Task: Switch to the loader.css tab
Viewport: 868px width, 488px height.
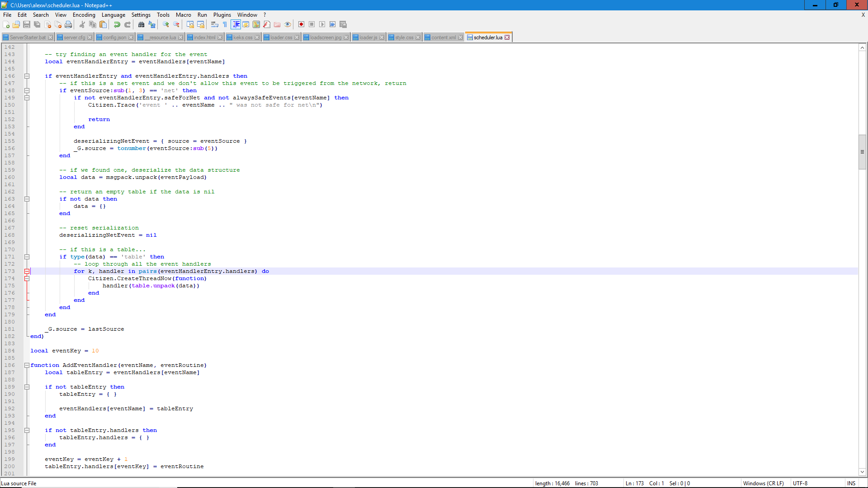Action: [281, 38]
